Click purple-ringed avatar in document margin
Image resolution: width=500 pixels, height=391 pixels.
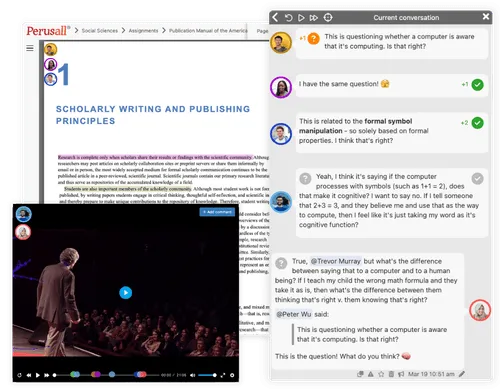(x=51, y=64)
